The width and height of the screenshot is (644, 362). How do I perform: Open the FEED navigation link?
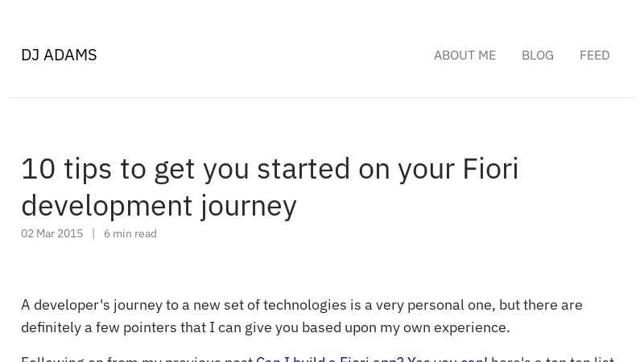pos(594,56)
